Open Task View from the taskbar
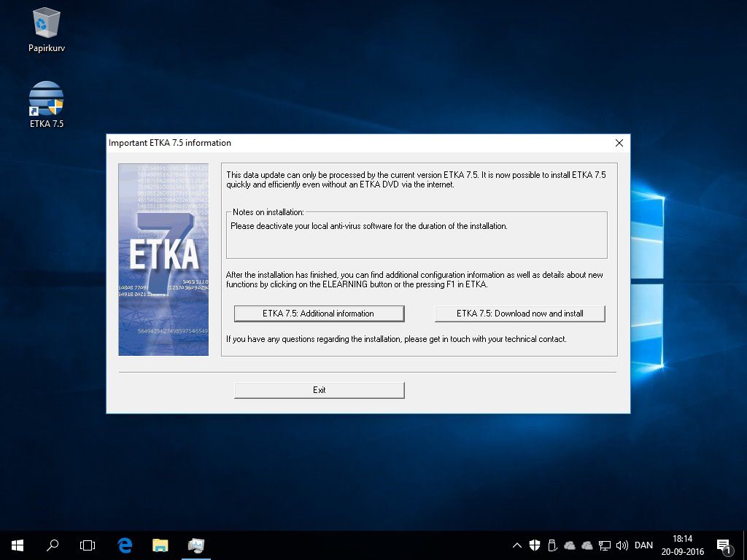The width and height of the screenshot is (747, 560). (88, 545)
